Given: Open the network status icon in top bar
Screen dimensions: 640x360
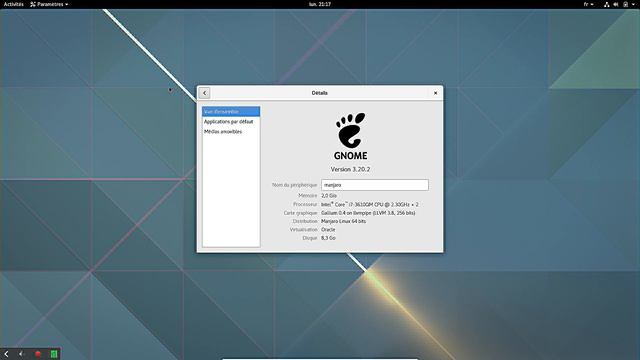Looking at the screenshot, I should pyautogui.click(x=607, y=4).
